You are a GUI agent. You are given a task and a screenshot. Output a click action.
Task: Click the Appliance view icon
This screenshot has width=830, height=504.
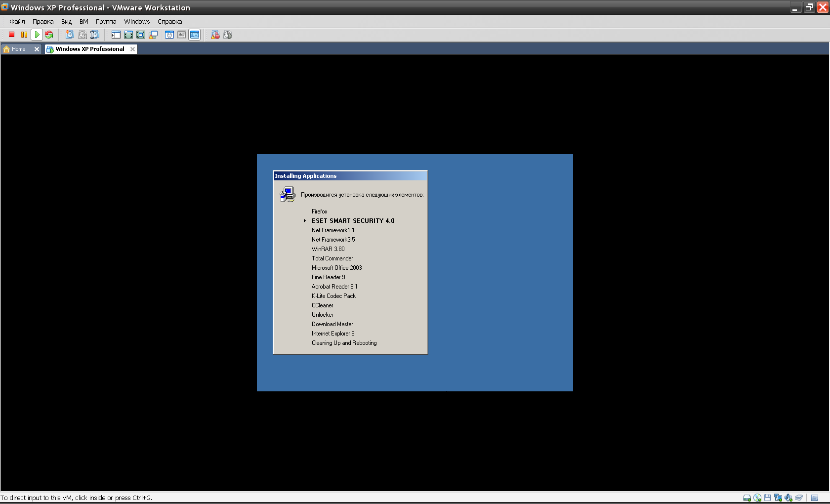[x=182, y=35]
